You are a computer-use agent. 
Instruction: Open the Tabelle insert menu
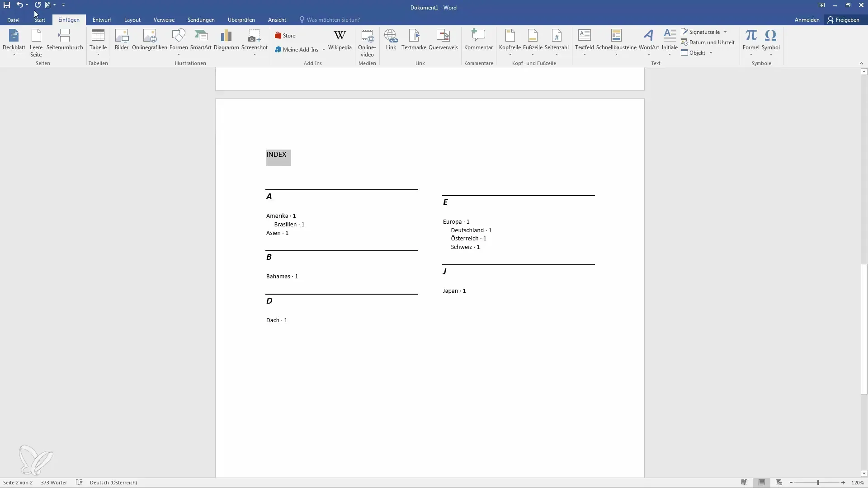98,42
